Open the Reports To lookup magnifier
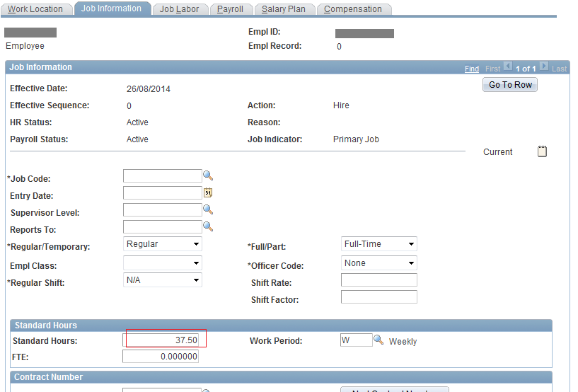 pos(208,226)
